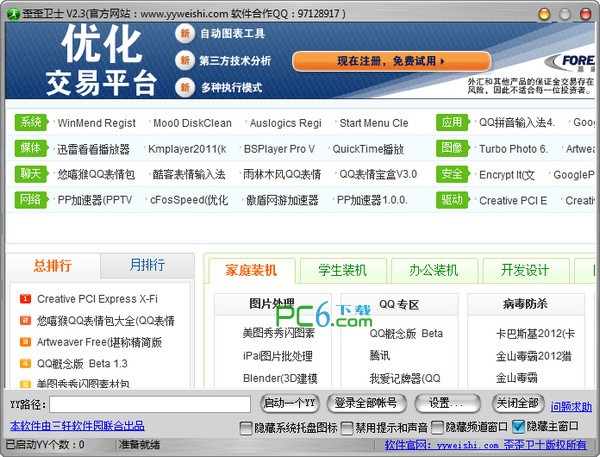Open Moo0 DiskClean software entry
Viewport: 600px width, 457px height.
tap(192, 123)
